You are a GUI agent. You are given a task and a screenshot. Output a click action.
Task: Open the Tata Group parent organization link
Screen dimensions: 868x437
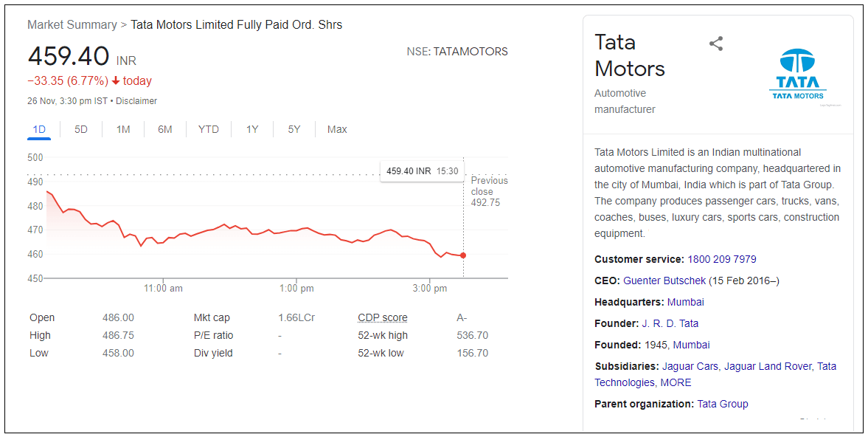[x=723, y=405]
